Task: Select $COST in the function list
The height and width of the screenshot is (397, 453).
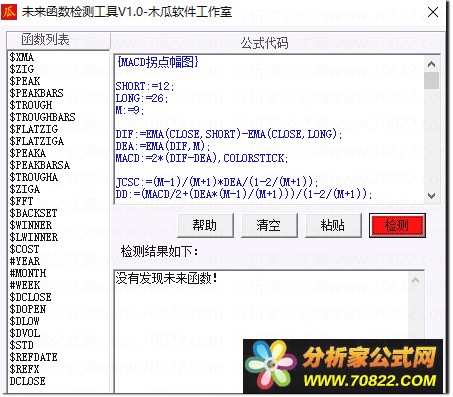Action: 24,249
